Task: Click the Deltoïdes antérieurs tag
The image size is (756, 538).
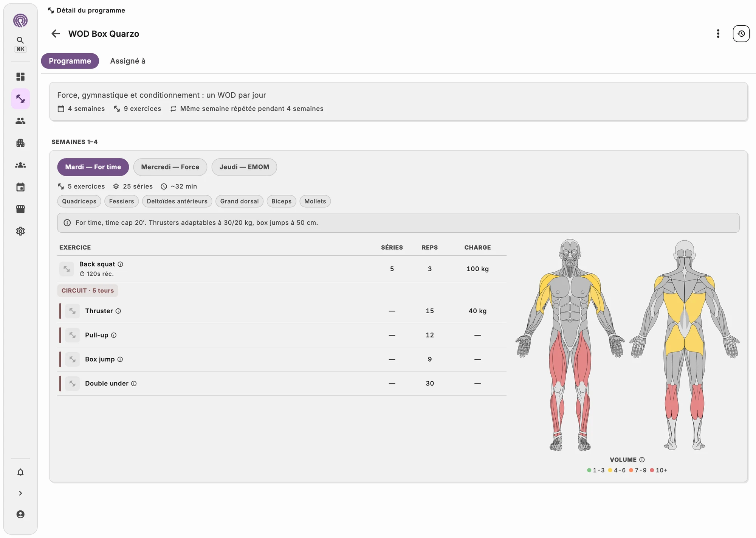Action: tap(177, 201)
